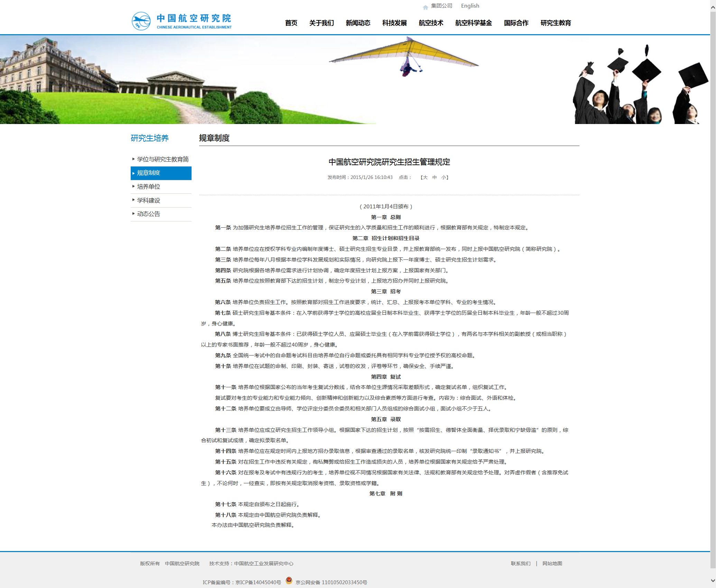Open 京公网安备 11010502033450号 link
The width and height of the screenshot is (716, 588).
point(331,582)
